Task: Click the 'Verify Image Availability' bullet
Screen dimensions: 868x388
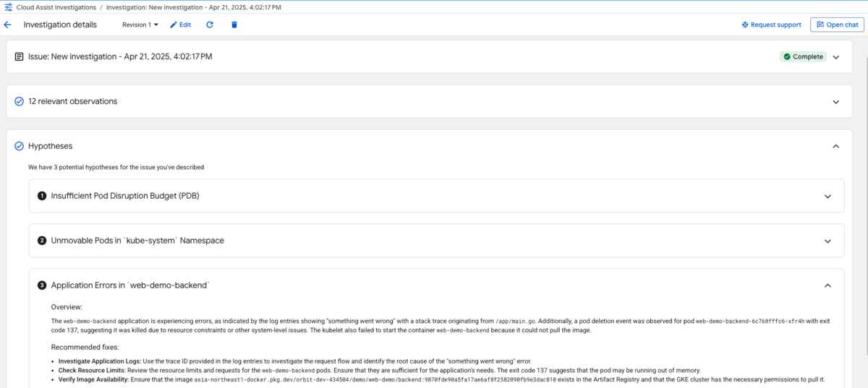Action: click(95, 379)
